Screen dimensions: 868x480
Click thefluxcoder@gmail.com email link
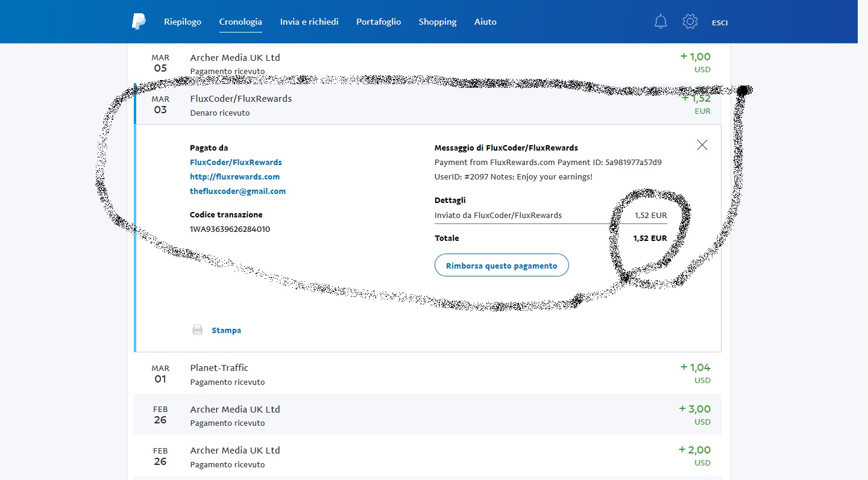pyautogui.click(x=237, y=191)
